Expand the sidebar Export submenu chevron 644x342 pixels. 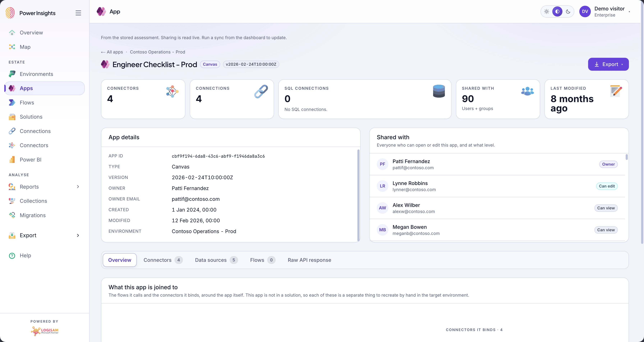click(78, 235)
